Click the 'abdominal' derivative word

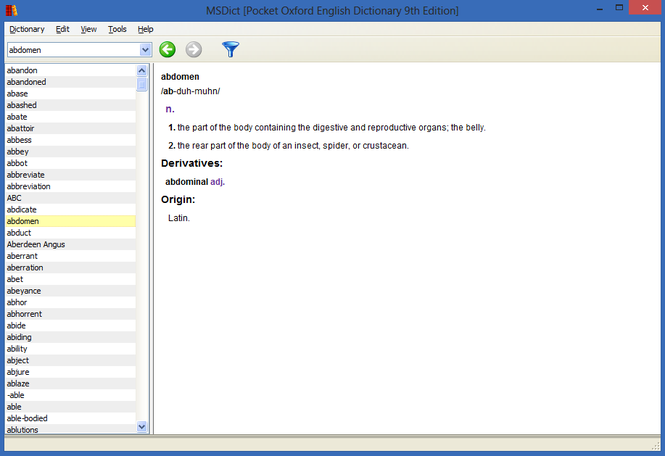187,182
